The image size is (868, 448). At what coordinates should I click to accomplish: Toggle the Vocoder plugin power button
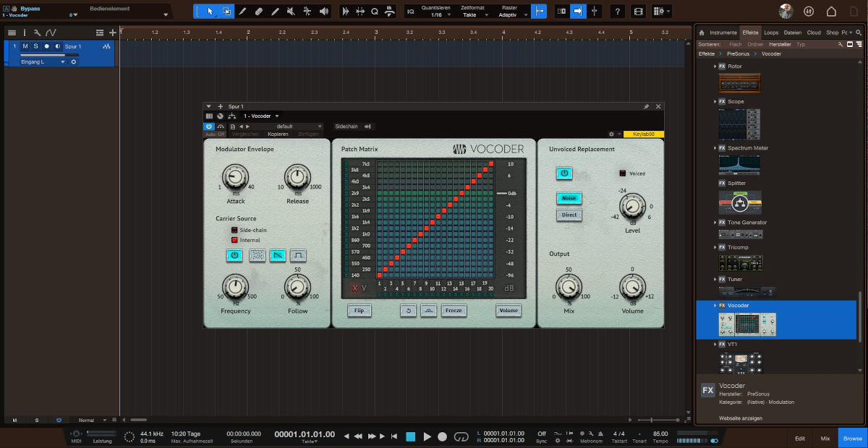point(210,126)
